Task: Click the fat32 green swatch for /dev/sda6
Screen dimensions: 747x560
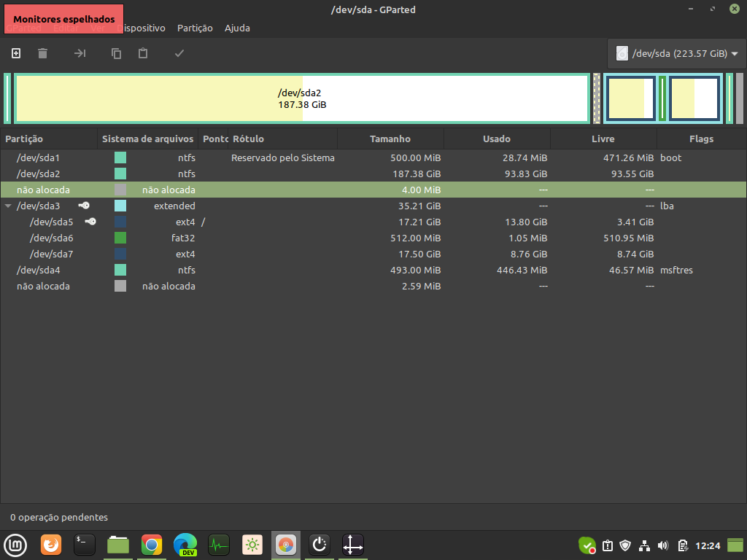Action: [120, 238]
